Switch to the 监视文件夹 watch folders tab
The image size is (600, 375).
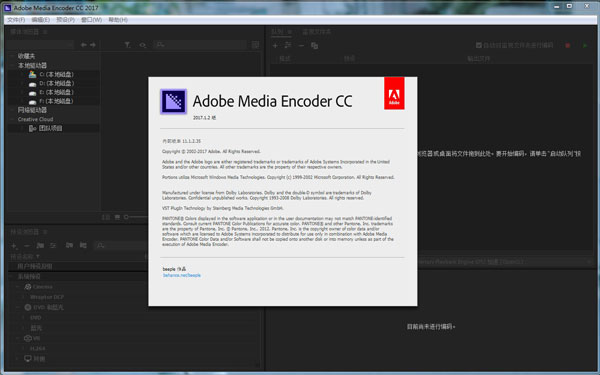click(316, 32)
